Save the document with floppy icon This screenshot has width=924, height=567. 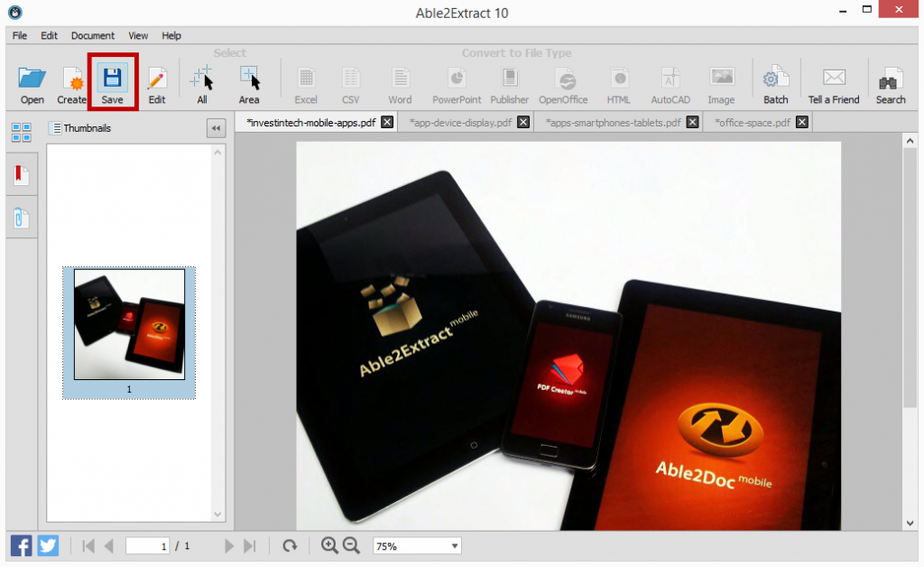[112, 78]
